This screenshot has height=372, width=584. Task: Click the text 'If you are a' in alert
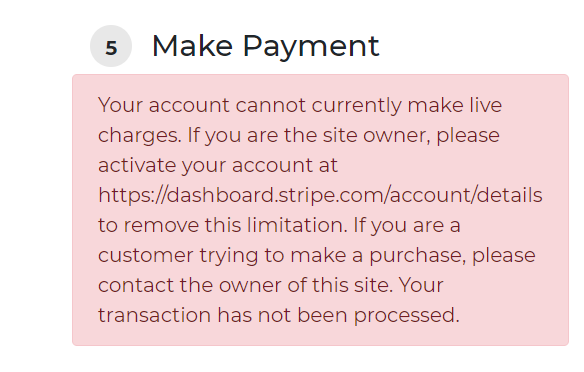(x=407, y=225)
